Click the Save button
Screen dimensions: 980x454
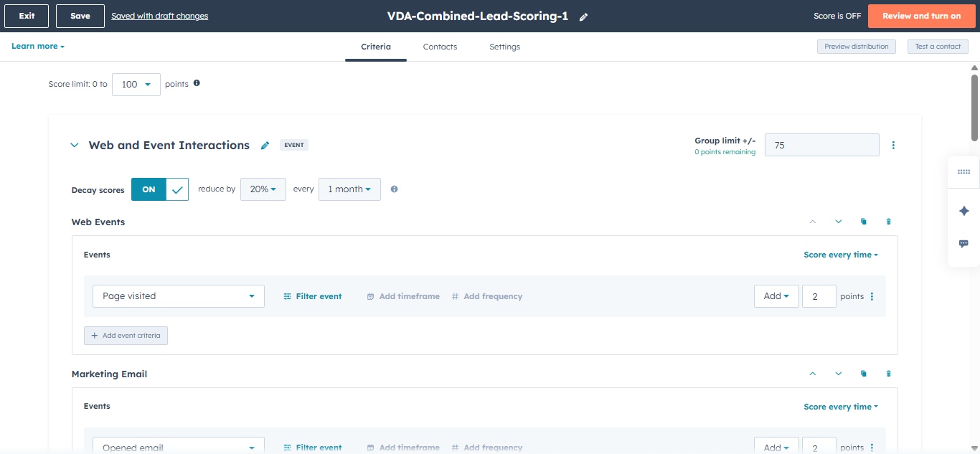pyautogui.click(x=80, y=16)
